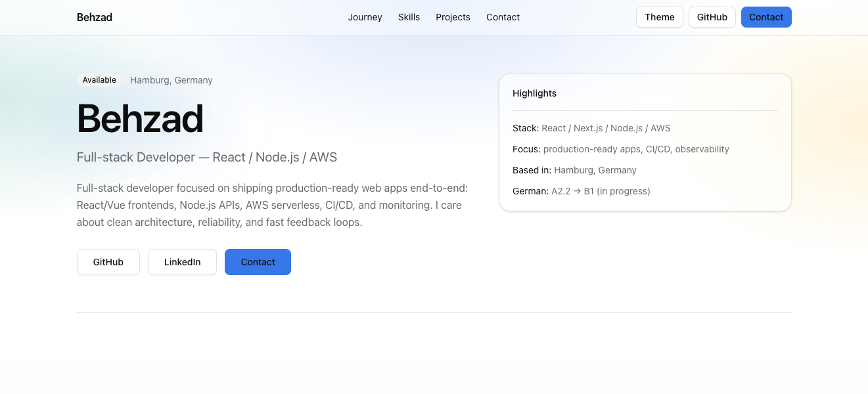Screen dimensions: 868x394
Task: Click the Hamburg, Germany text beside the Available badge
Action: point(171,80)
